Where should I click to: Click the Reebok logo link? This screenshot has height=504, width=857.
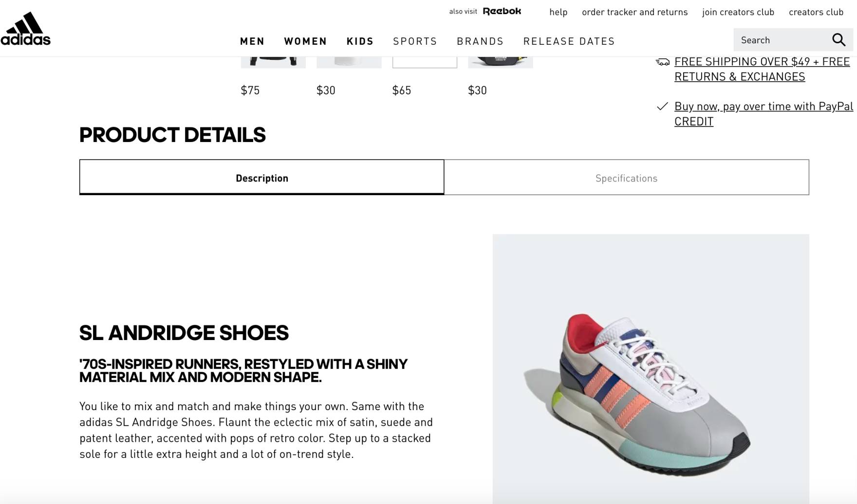(502, 11)
